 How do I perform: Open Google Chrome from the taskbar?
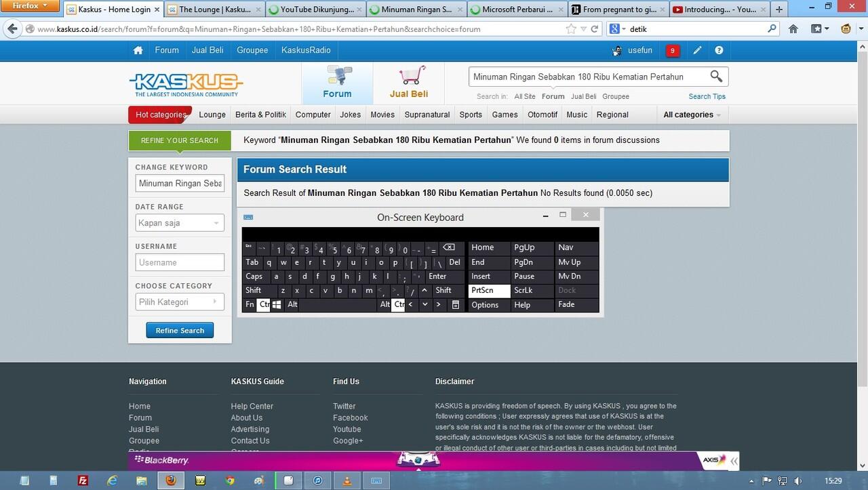pos(230,481)
